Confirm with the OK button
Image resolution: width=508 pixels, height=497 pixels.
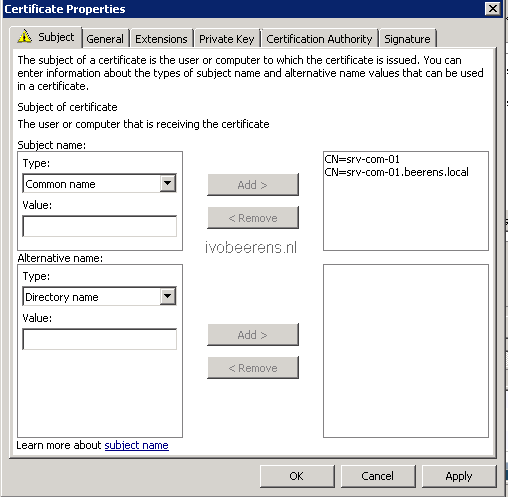pos(297,476)
